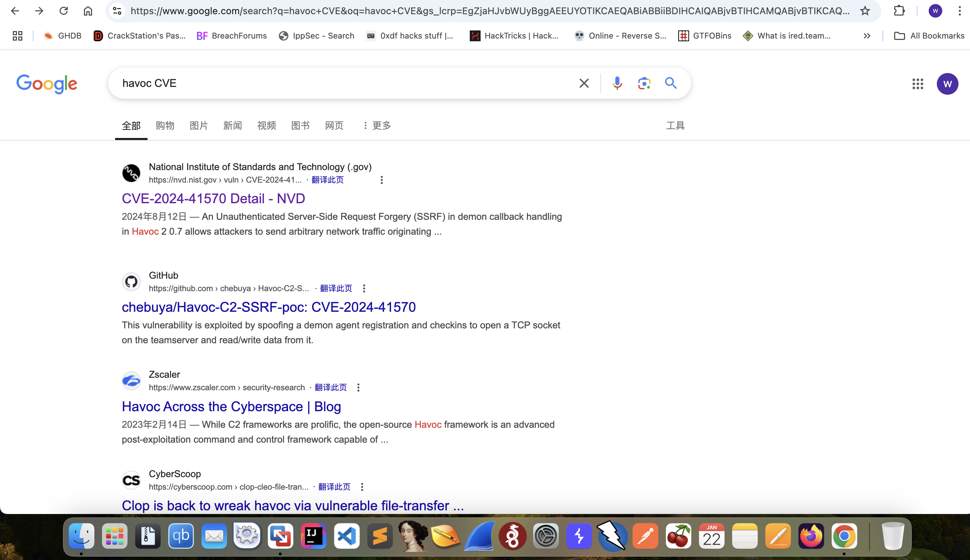Launch Firefox from the dock

pos(811,536)
